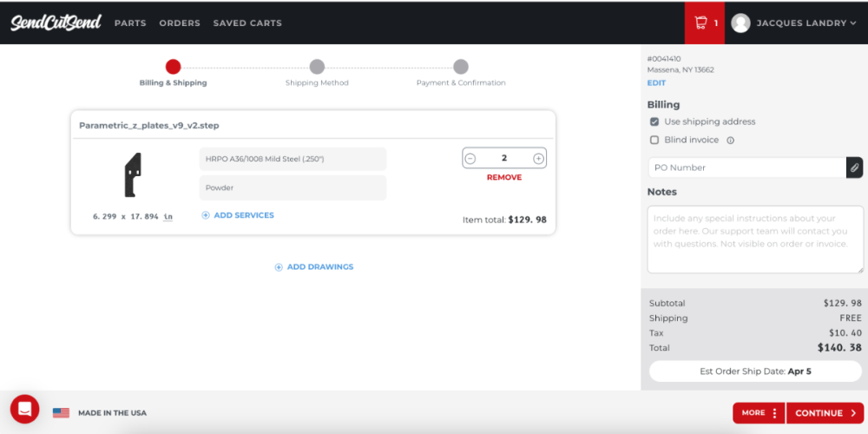This screenshot has width=868, height=434.
Task: Open the MORE options menu
Action: (759, 413)
